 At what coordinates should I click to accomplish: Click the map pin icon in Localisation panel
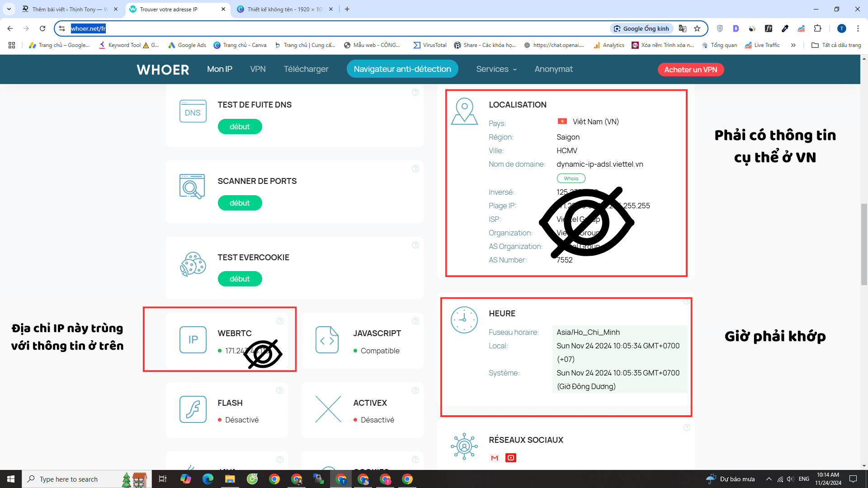coord(464,111)
